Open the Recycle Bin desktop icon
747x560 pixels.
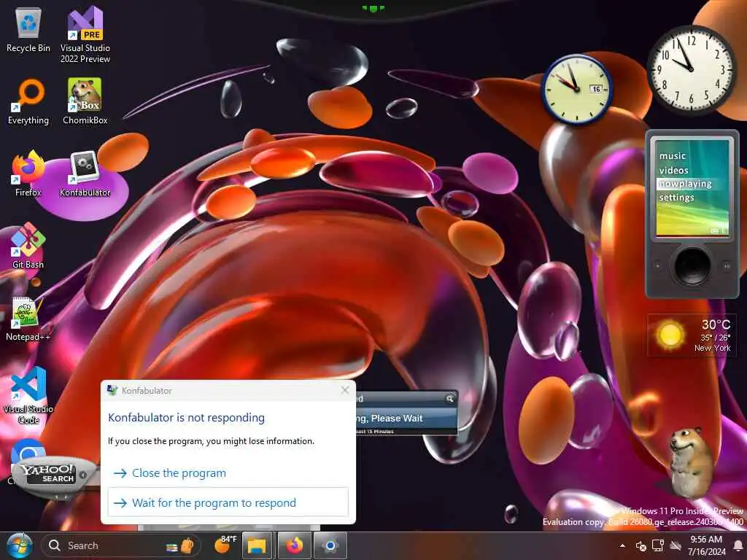[28, 31]
